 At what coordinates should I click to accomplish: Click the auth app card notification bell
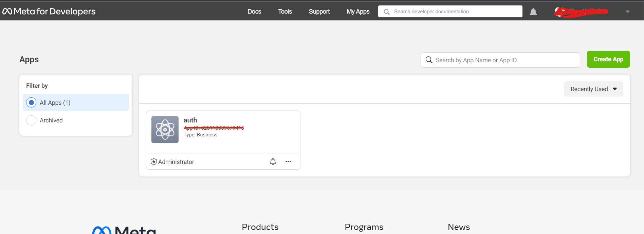tap(273, 162)
